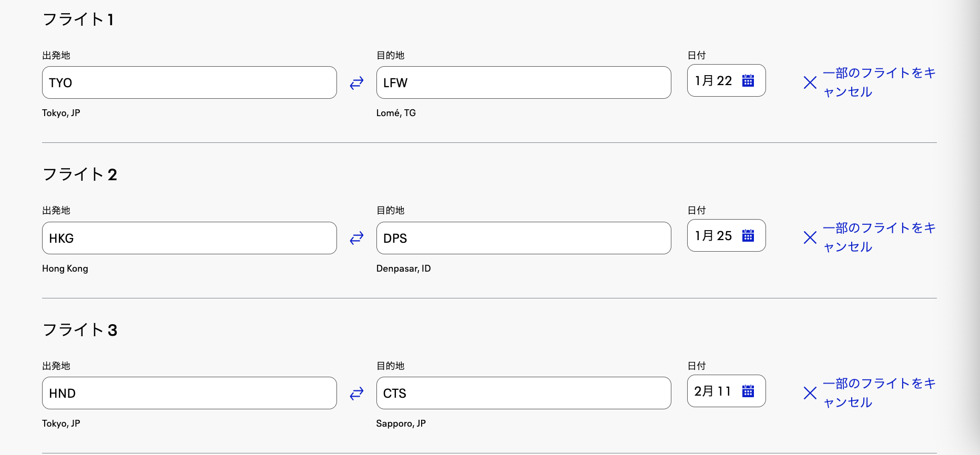This screenshot has width=980, height=455.
Task: Click the HND origin input field
Action: (x=189, y=393)
